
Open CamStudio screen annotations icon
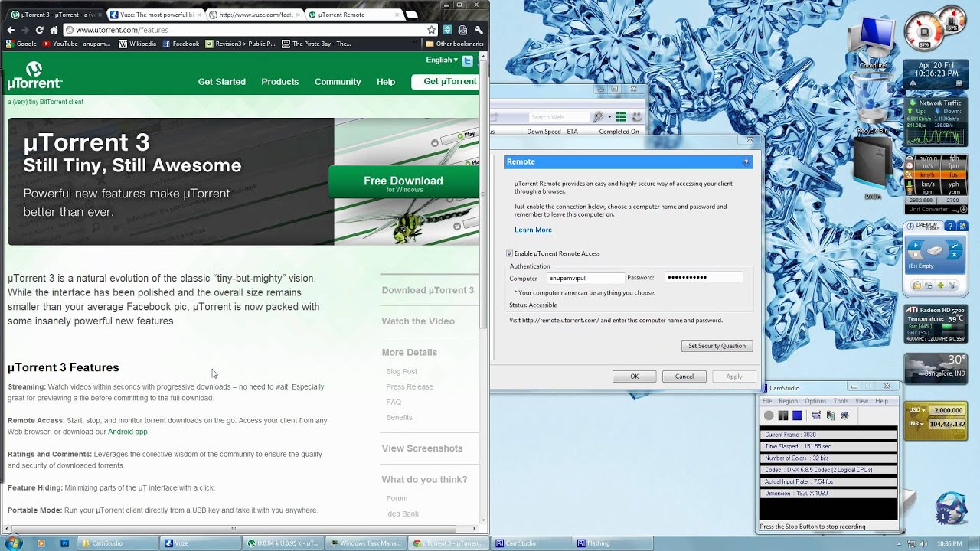pyautogui.click(x=831, y=416)
